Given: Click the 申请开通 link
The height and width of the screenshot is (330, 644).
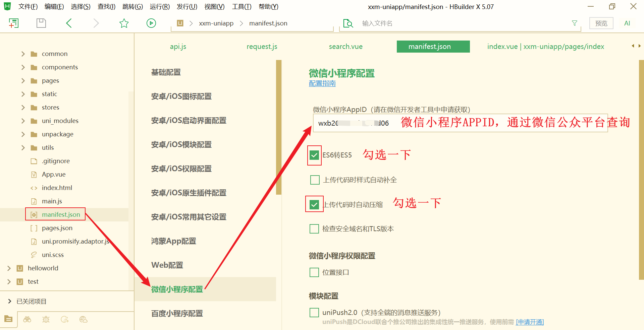Looking at the screenshot, I should click(x=530, y=322).
